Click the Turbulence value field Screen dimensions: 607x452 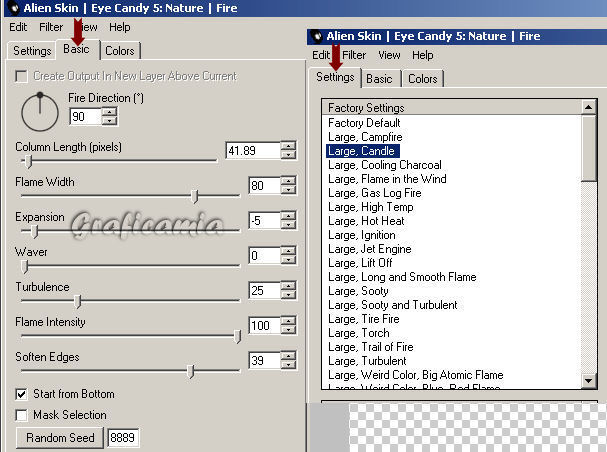coord(264,291)
